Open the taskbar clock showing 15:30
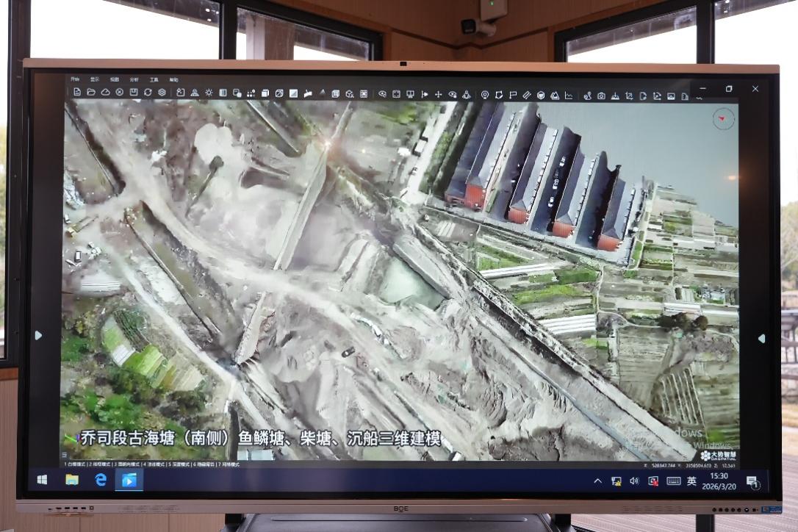Screen dimensions: 798x532 719,481
